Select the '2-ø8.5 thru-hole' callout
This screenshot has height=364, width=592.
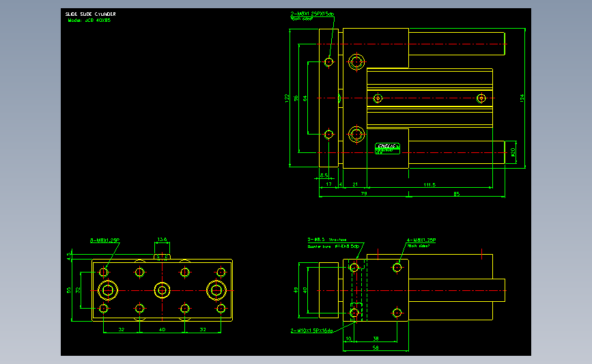click(327, 240)
